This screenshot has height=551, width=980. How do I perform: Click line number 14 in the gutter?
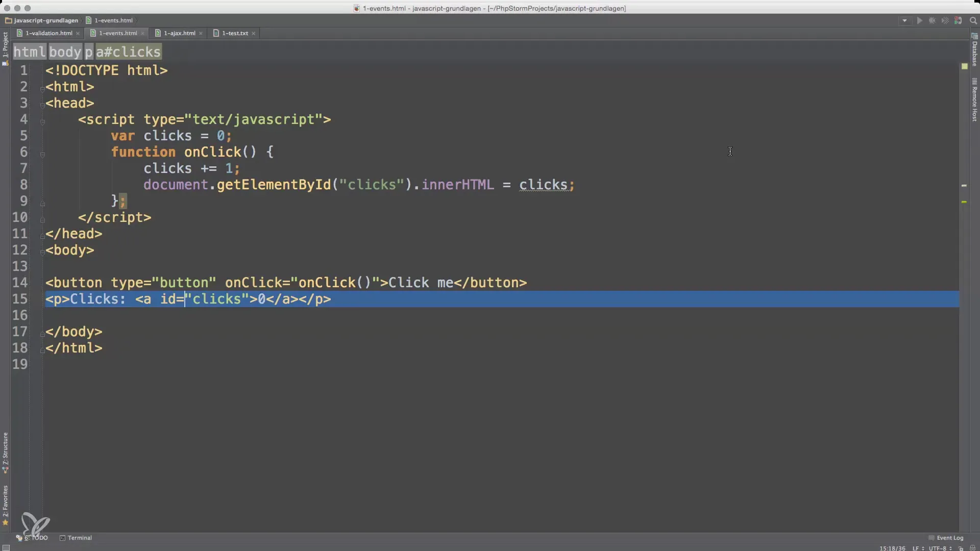20,283
